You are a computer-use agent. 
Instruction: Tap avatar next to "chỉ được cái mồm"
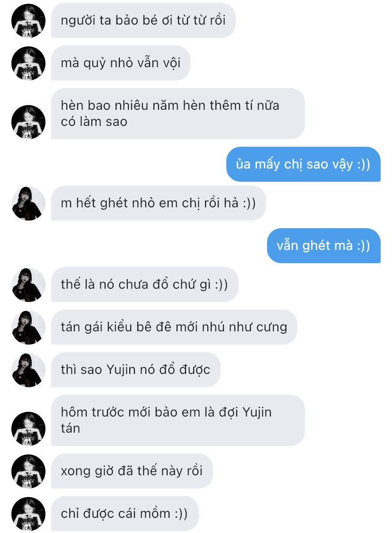coord(28,514)
